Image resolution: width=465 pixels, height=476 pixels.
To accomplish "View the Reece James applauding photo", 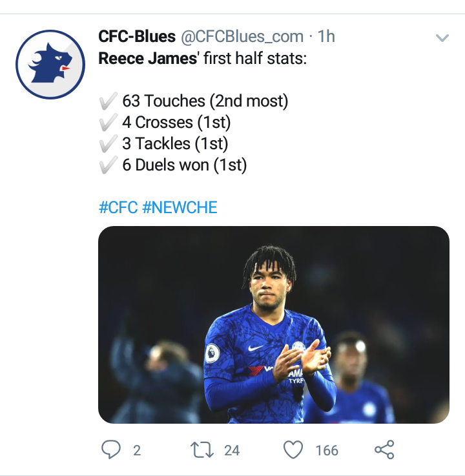I will coord(273,324).
